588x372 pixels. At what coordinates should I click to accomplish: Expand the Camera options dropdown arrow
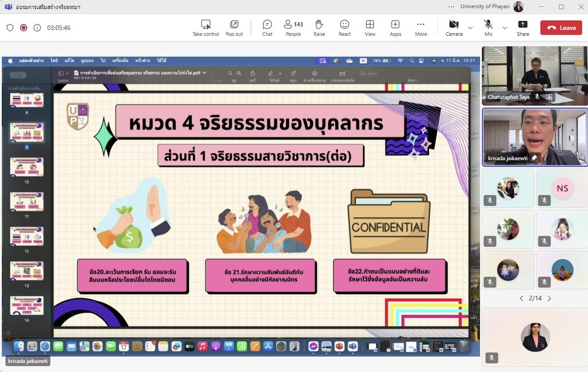click(x=470, y=28)
